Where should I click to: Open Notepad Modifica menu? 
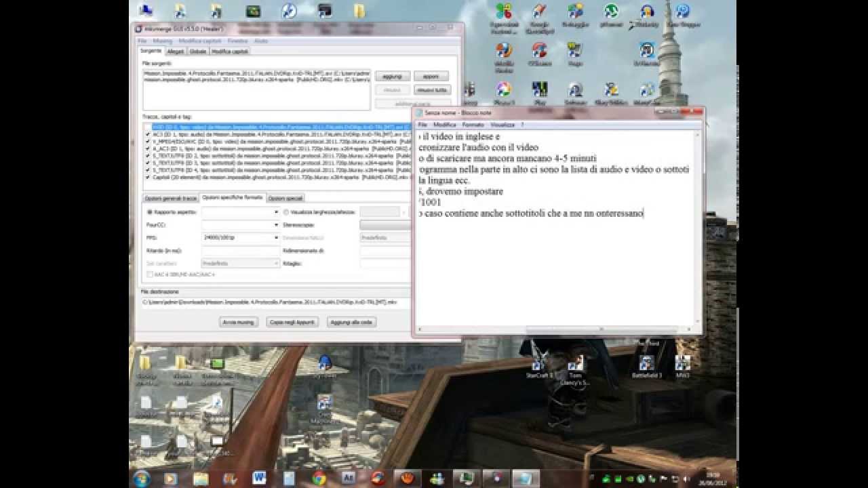(x=445, y=125)
